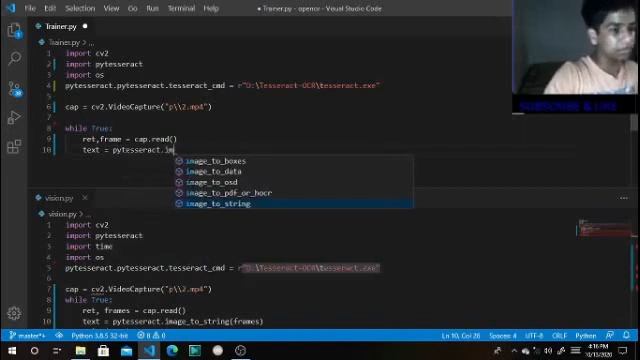
Task: Select the Trainer.py editor tab
Action: point(61,27)
